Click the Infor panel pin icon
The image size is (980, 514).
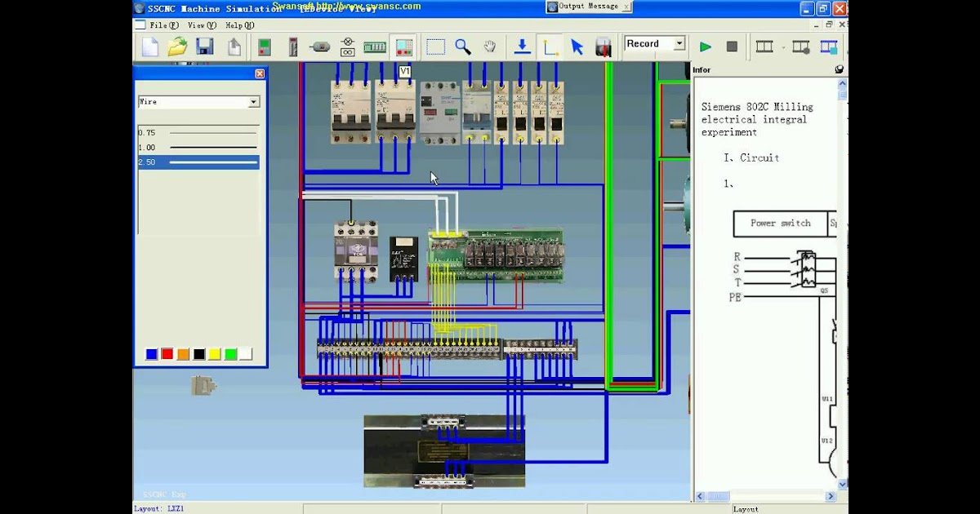[840, 70]
